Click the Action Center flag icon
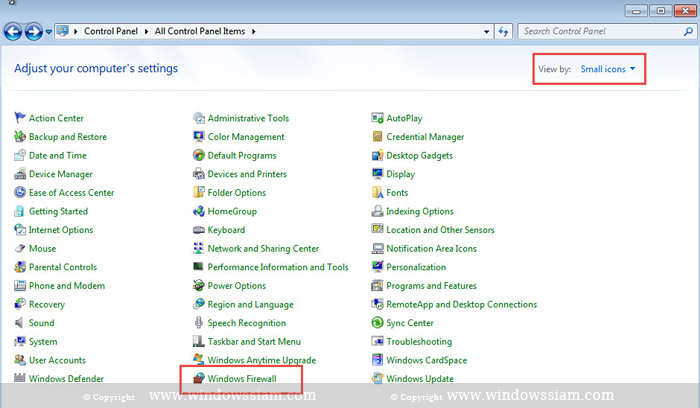Image resolution: width=700 pixels, height=408 pixels. (20, 118)
